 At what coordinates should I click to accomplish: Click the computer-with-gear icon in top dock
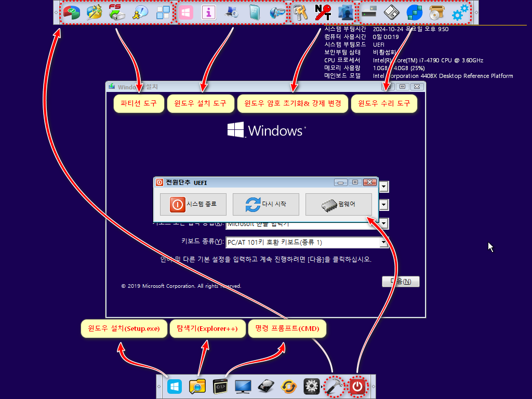click(232, 12)
